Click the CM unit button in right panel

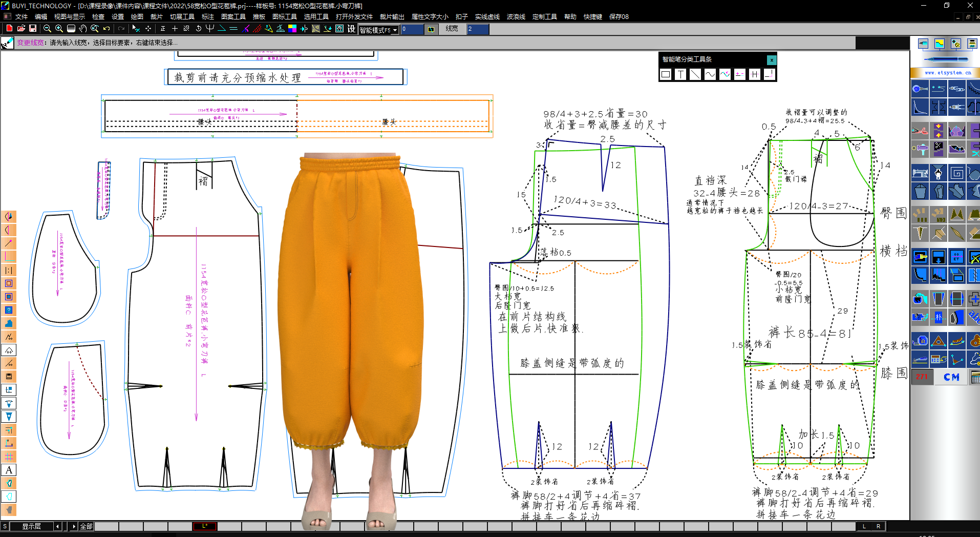click(951, 377)
